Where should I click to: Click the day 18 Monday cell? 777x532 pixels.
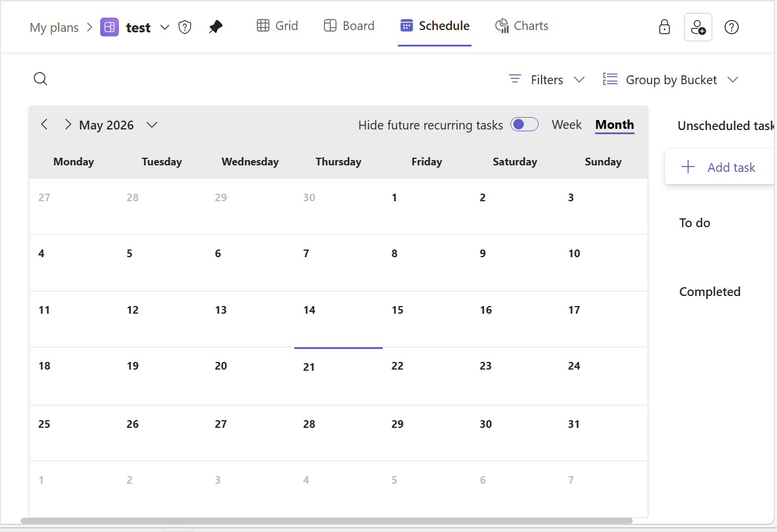point(74,376)
